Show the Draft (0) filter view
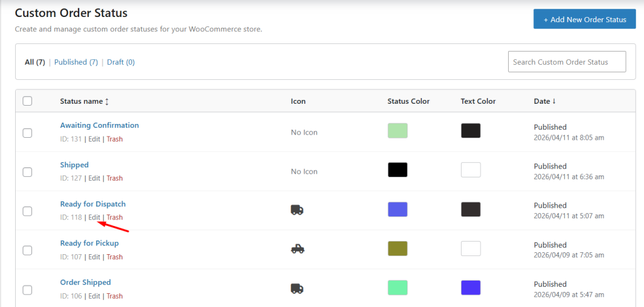This screenshot has height=307, width=644. [120, 62]
